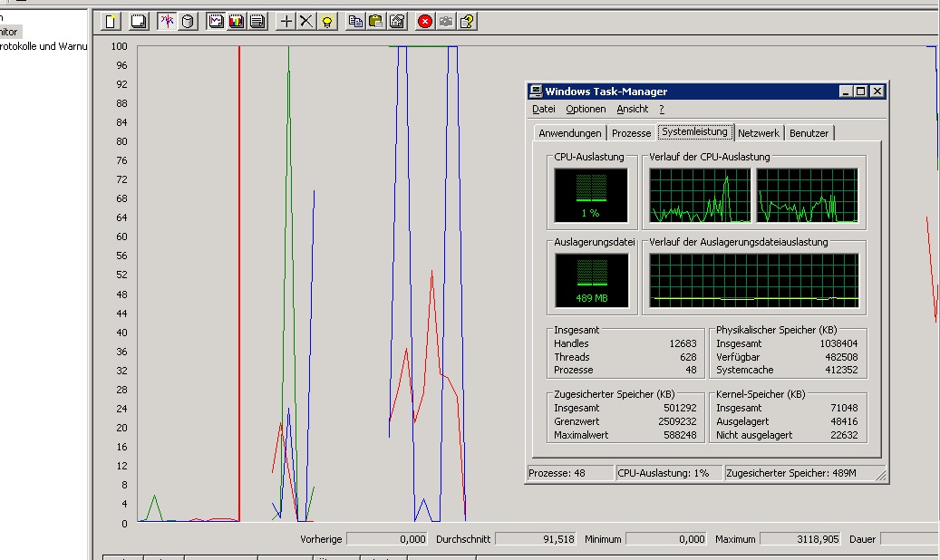Switch to the histogram view icon

[237, 22]
